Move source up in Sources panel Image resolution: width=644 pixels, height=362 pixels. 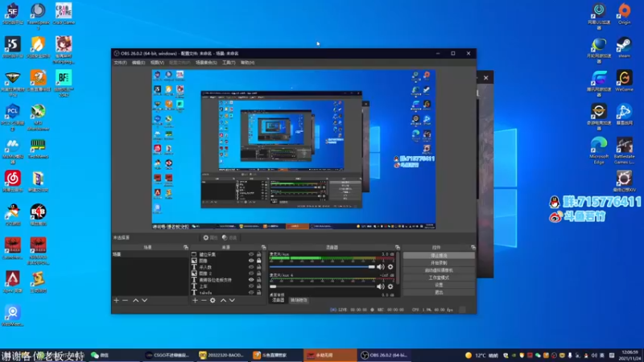223,300
